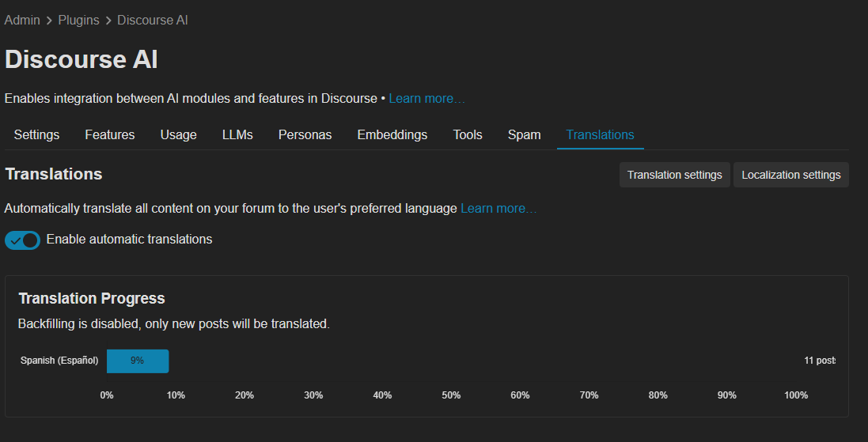The image size is (868, 442).
Task: Click the Discourse AI breadcrumb
Action: click(152, 21)
